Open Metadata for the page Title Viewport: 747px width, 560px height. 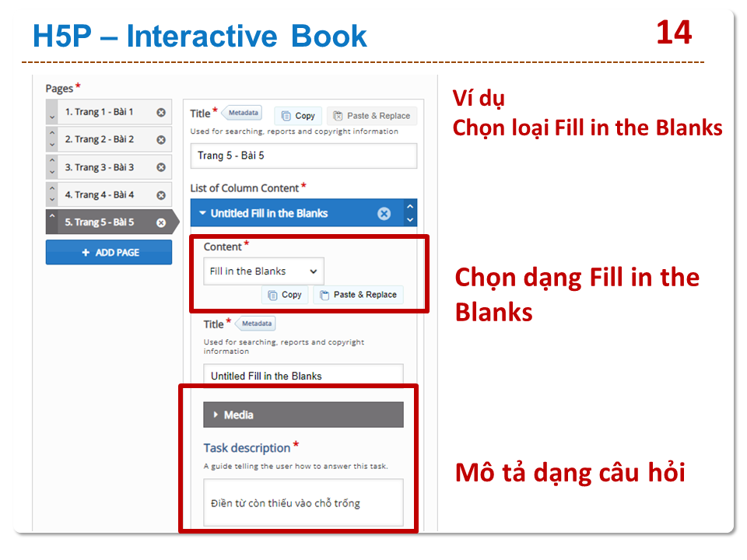point(242,113)
